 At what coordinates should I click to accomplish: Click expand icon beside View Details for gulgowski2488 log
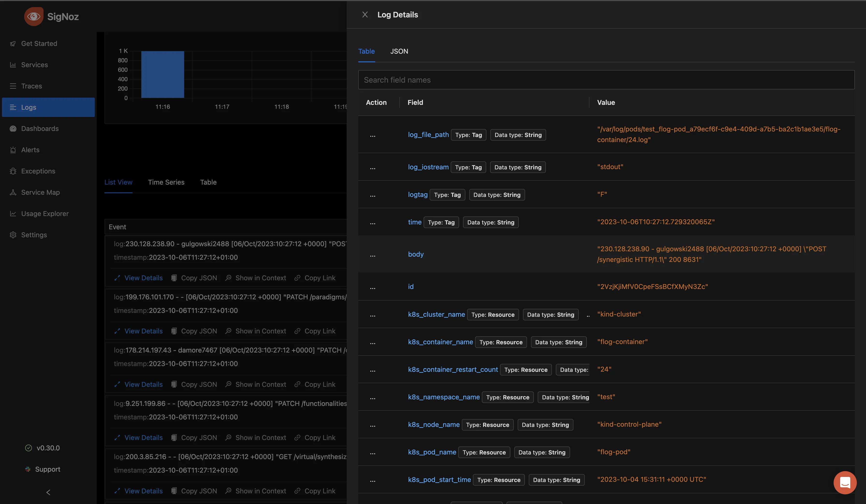click(117, 278)
